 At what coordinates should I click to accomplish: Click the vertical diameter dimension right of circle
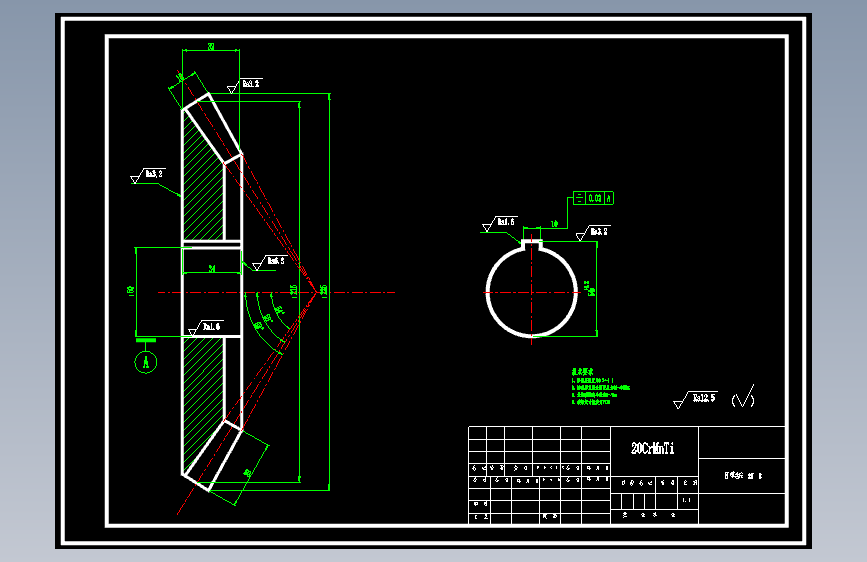(x=593, y=289)
